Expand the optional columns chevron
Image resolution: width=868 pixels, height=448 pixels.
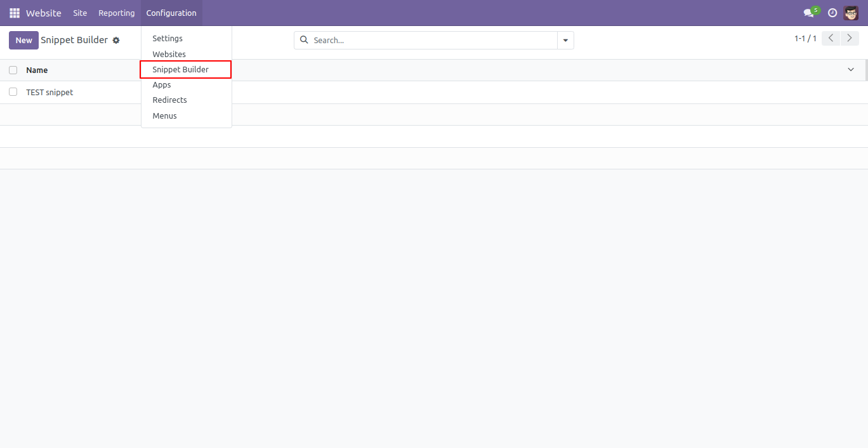click(x=851, y=70)
